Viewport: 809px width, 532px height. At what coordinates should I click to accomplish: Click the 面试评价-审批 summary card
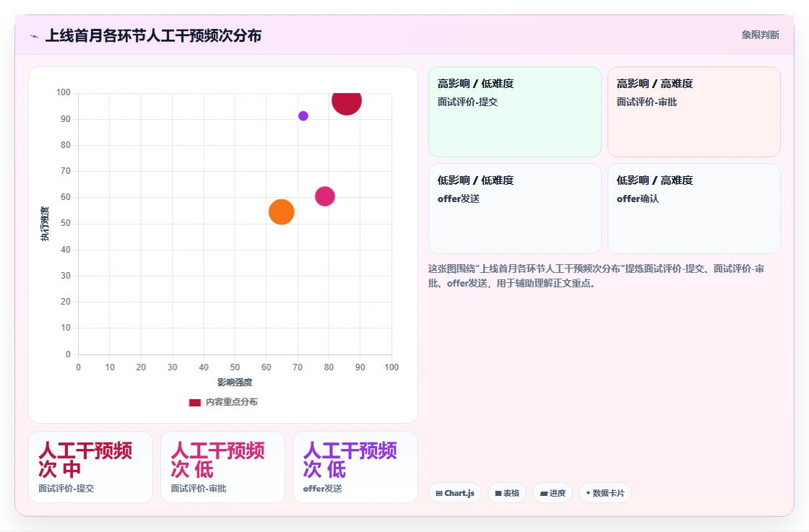pos(223,467)
